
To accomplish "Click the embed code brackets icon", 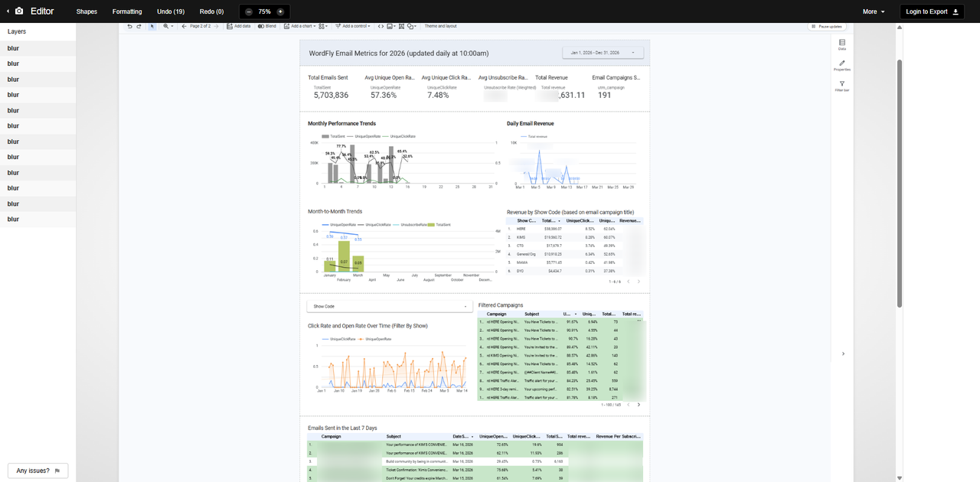I will (381, 26).
